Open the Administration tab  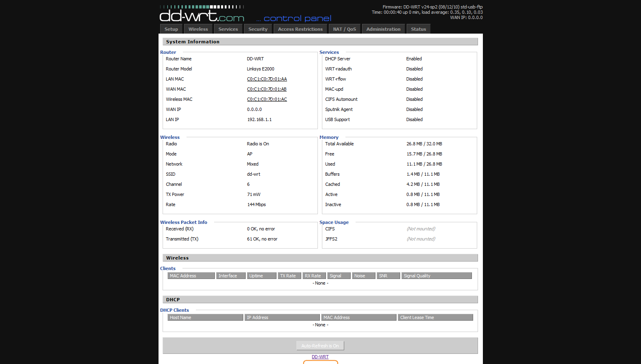(x=384, y=29)
